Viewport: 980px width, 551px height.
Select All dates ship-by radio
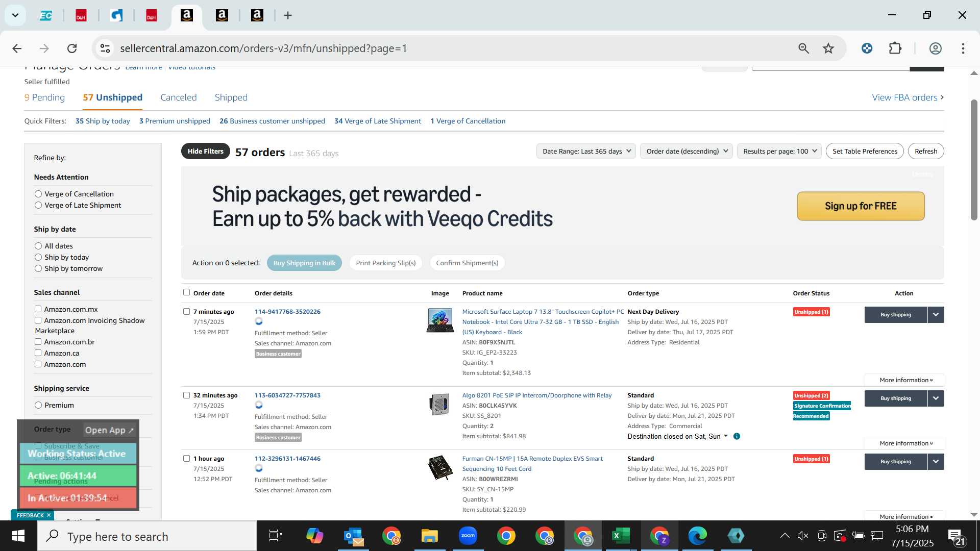[x=38, y=246]
